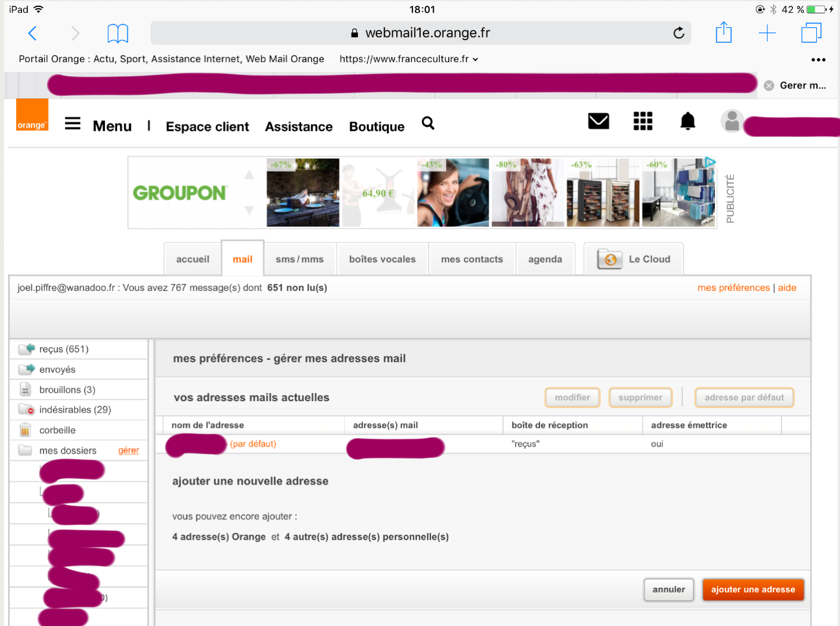Open the favorites bar overflow dots
Viewport: 840px width, 626px height.
click(x=819, y=59)
